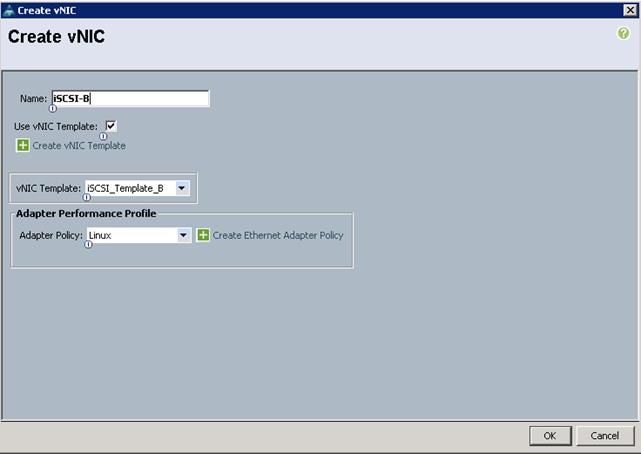This screenshot has width=641, height=454.
Task: Uncheck the Use vNIC Template checkbox
Action: coord(111,126)
